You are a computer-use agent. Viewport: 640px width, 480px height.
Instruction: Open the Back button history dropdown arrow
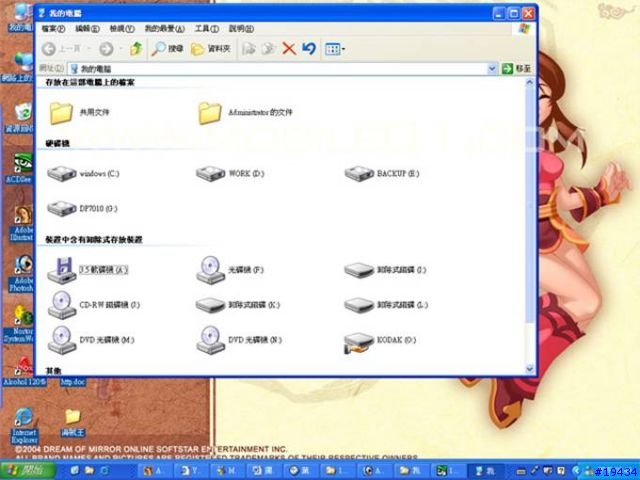89,49
